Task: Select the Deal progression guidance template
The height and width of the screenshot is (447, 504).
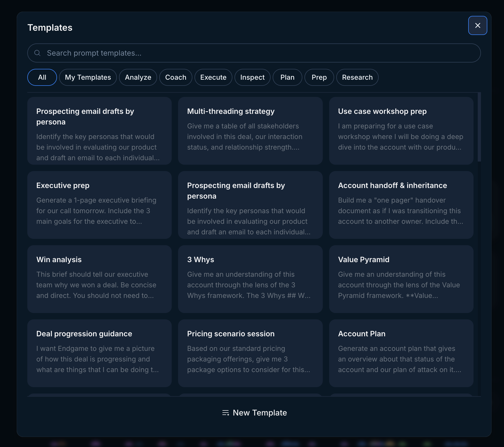Action: [x=99, y=353]
